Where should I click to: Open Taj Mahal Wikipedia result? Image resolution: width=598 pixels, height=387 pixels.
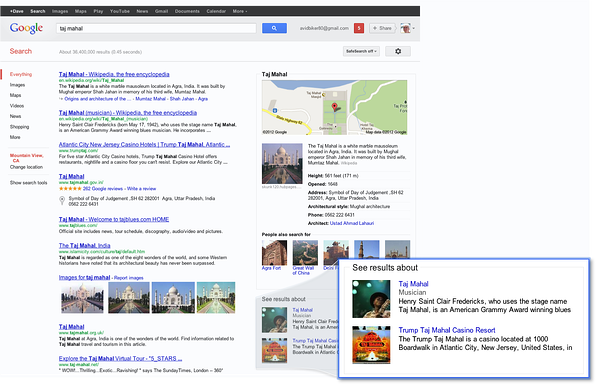(114, 74)
